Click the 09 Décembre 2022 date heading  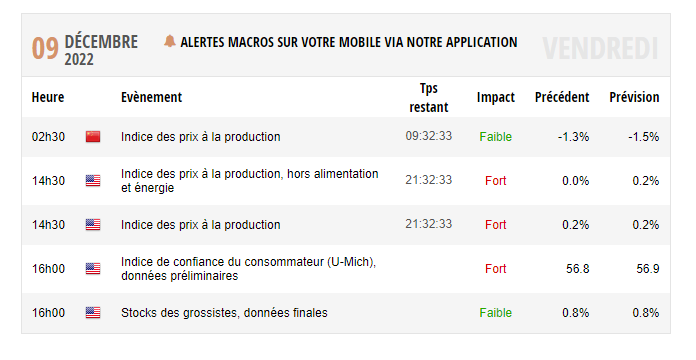[x=85, y=49]
